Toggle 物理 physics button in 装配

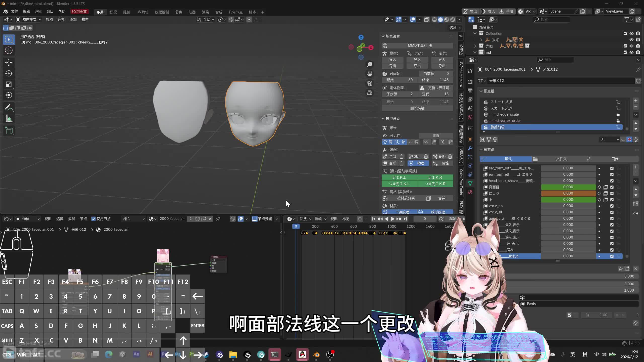[418, 163]
